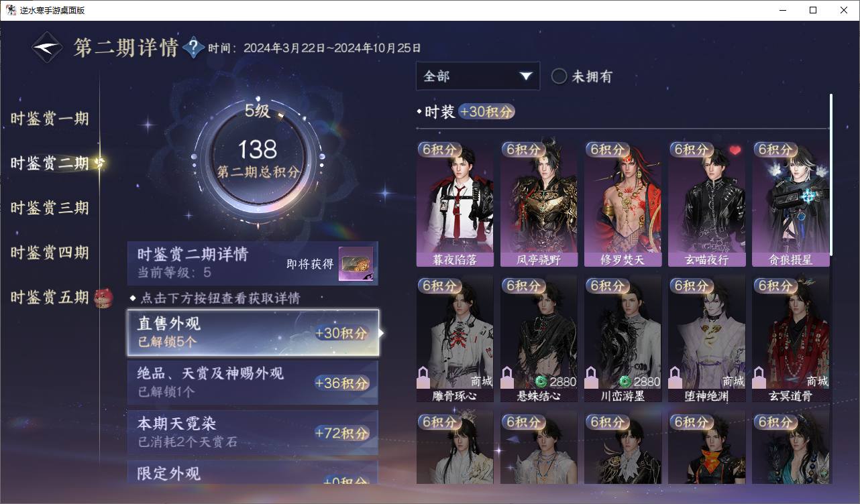
Task: Click the lock icon on 堕神绝渊
Action: click(x=675, y=379)
